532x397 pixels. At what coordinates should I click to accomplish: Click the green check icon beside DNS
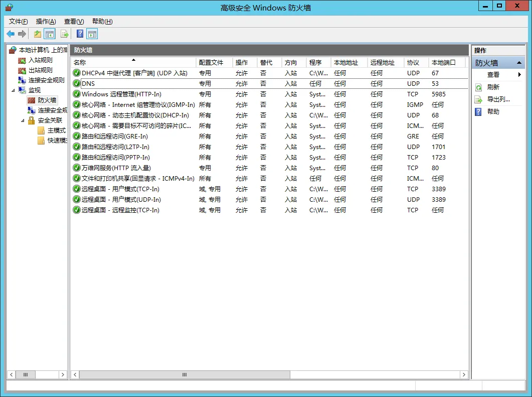(x=77, y=83)
